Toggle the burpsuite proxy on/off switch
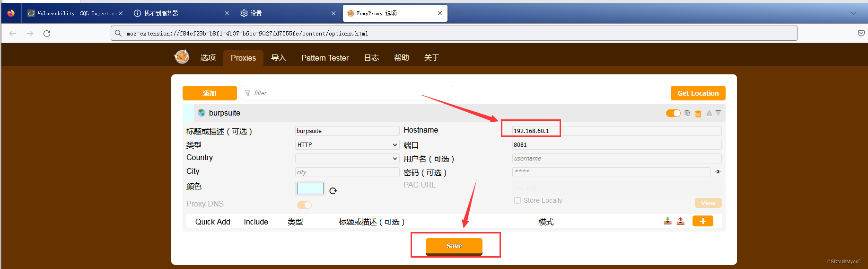The height and width of the screenshot is (269, 868). point(673,113)
